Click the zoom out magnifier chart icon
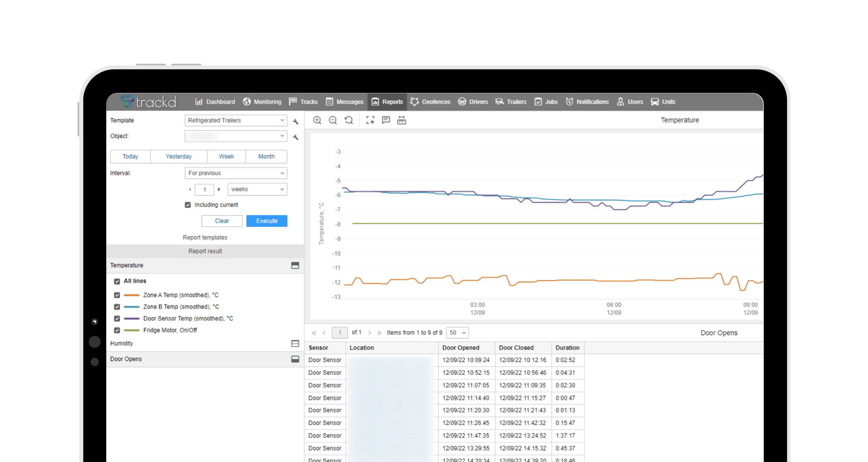 tap(333, 120)
